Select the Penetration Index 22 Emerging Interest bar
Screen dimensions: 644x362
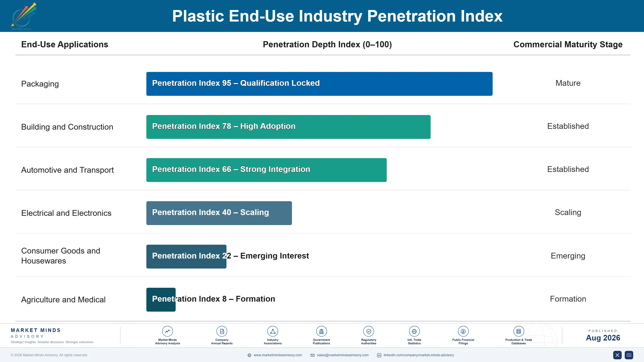point(186,256)
